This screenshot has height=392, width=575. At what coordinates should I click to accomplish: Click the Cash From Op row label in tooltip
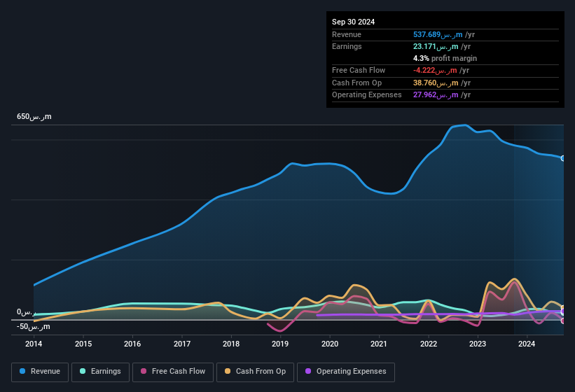point(356,83)
